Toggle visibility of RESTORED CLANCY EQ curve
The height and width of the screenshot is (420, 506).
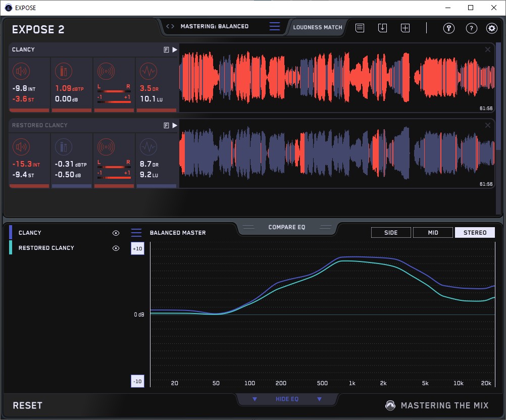(116, 248)
